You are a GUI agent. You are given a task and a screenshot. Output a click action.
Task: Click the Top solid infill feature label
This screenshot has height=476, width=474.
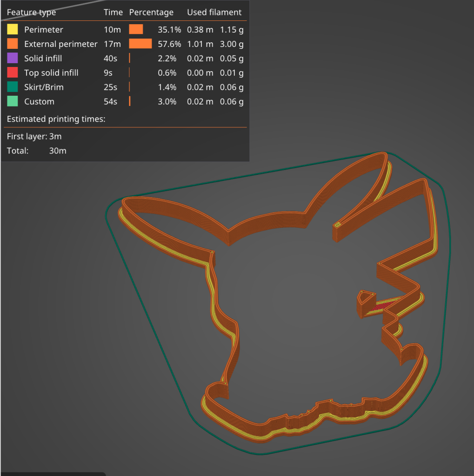[x=51, y=73]
